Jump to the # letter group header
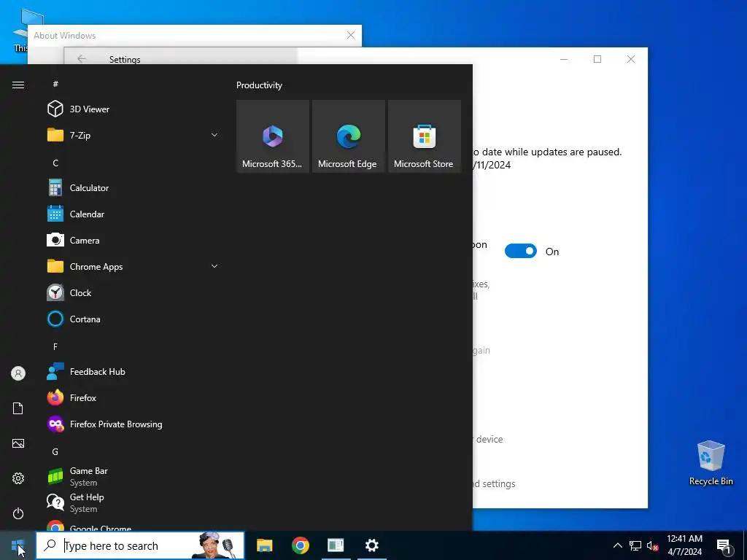The height and width of the screenshot is (560, 747). tap(55, 84)
